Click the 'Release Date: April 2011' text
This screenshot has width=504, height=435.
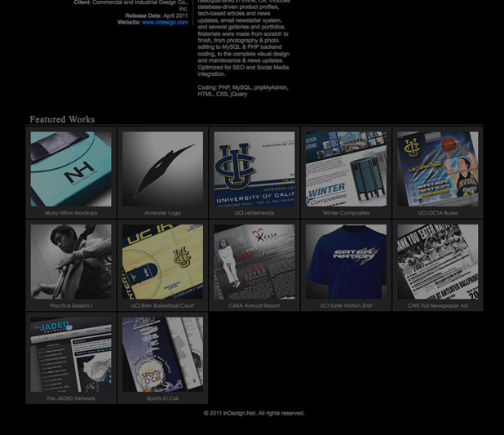click(157, 16)
